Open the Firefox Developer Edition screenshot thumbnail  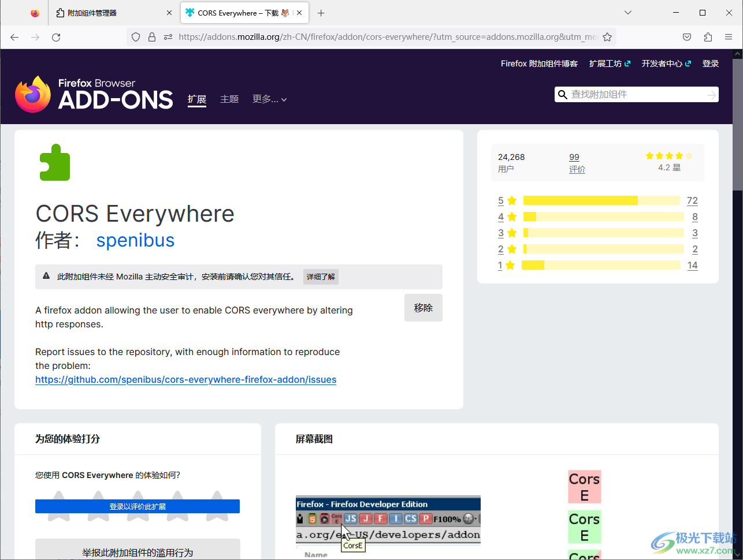coord(388,528)
